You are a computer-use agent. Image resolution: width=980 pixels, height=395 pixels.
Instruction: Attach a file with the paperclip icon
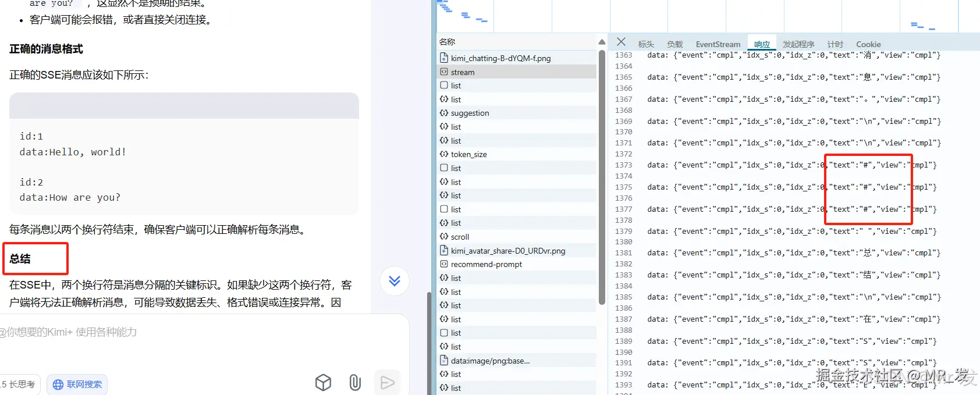tap(355, 382)
